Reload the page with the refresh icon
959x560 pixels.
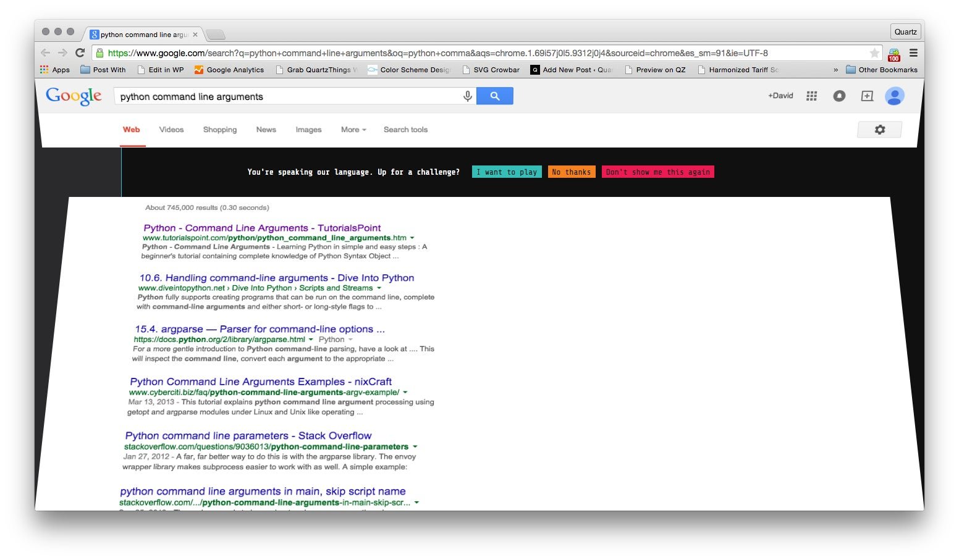[80, 53]
